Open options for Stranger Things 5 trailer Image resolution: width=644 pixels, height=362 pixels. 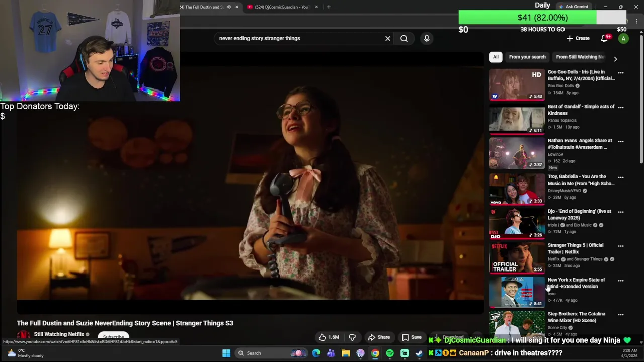coord(621,246)
